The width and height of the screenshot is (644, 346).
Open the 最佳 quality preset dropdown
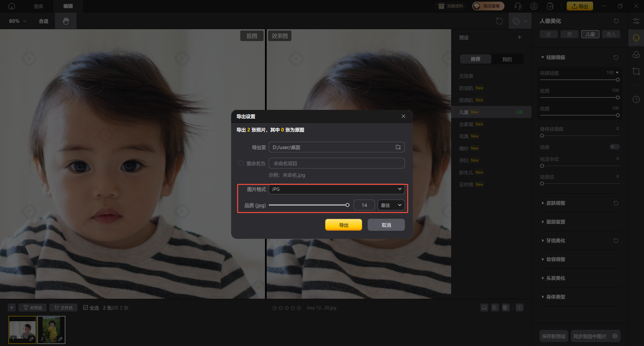pyautogui.click(x=391, y=205)
